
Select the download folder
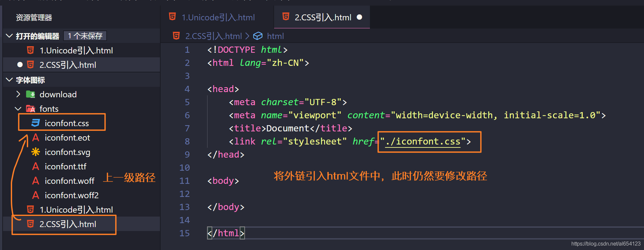tap(58, 94)
